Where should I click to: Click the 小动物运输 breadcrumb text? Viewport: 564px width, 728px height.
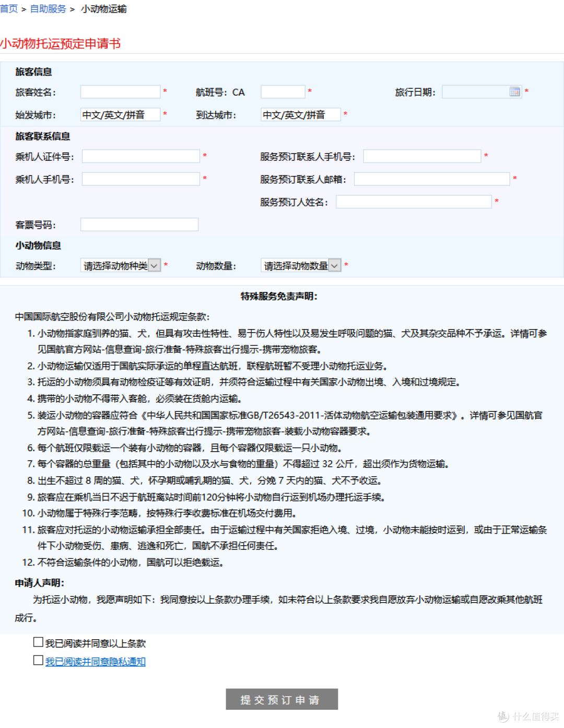coord(104,9)
